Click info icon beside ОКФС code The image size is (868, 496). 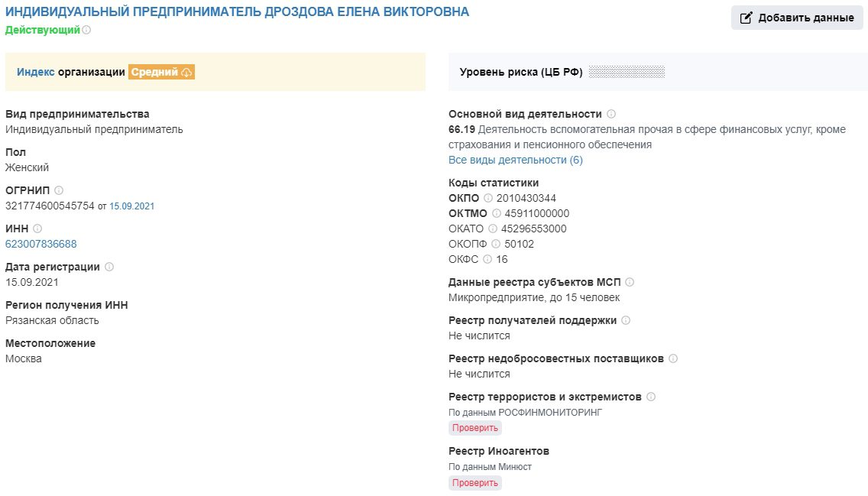click(x=487, y=259)
